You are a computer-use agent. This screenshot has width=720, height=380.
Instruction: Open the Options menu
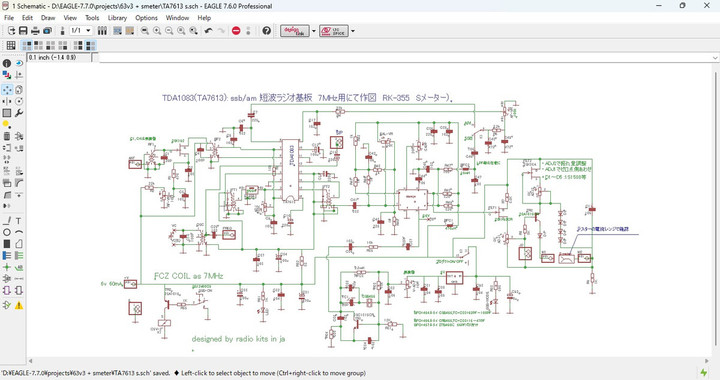tap(146, 18)
